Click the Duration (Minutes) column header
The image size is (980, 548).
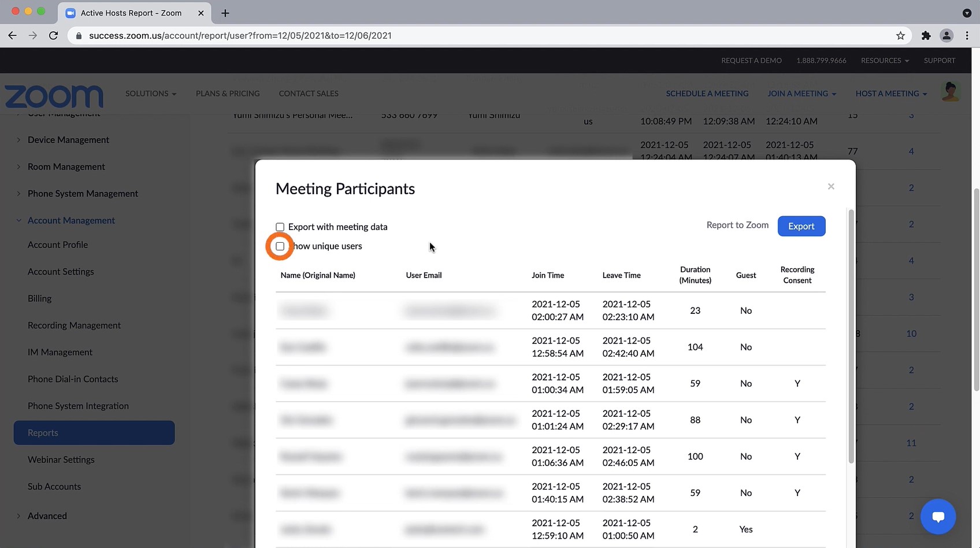(x=695, y=275)
